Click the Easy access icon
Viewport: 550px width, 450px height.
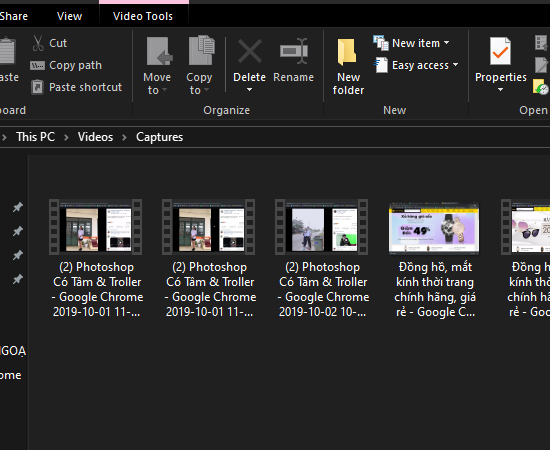point(381,65)
